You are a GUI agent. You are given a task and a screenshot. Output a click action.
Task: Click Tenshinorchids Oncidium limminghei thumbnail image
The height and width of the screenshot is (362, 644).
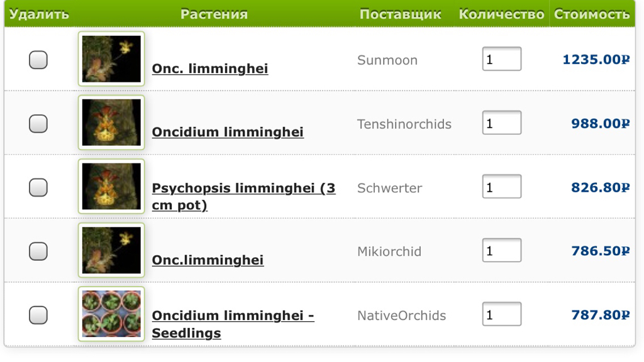(x=111, y=123)
